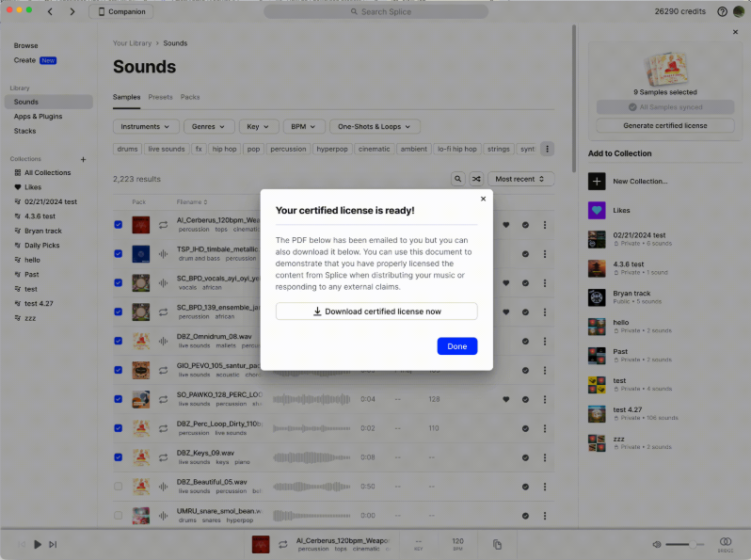Viewport: 751px width, 560px height.
Task: Uncheck the SC_BPD_139_ensemble checkbox
Action: 119,312
